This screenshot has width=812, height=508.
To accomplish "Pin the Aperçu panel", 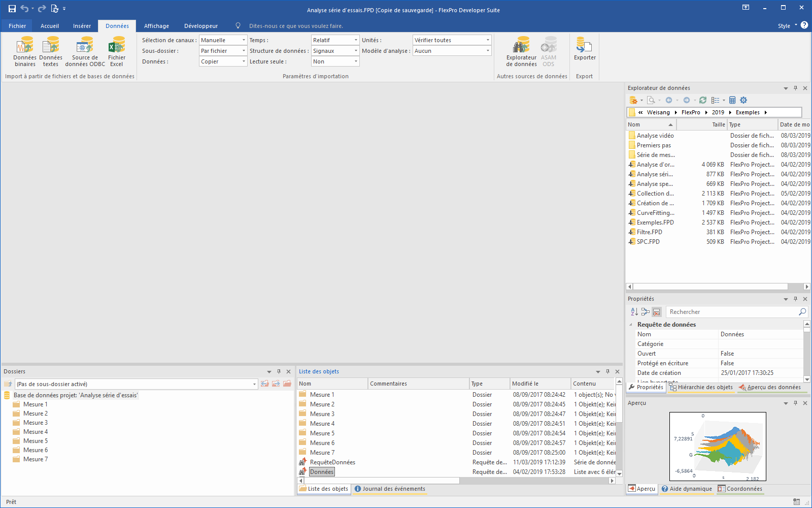I will pyautogui.click(x=795, y=403).
